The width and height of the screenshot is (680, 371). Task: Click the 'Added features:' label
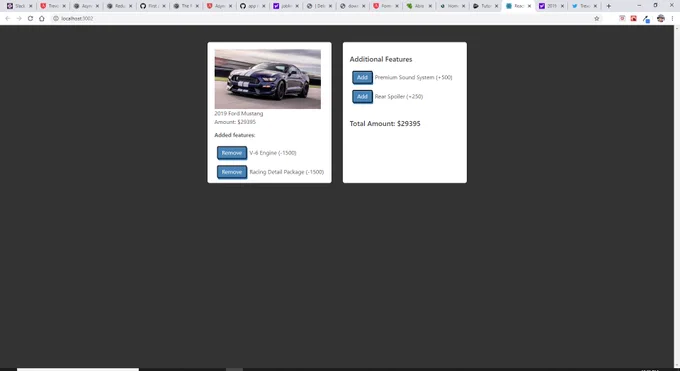pyautogui.click(x=235, y=135)
